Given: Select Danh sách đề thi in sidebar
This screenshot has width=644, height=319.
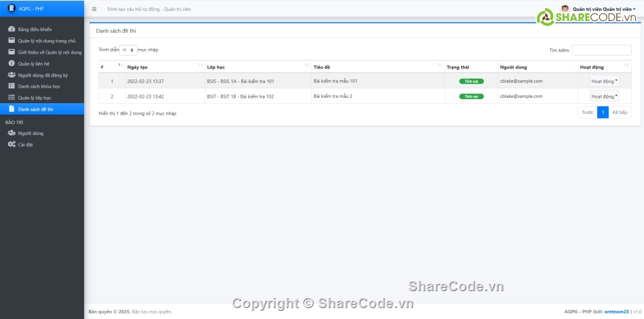Looking at the screenshot, I should click(35, 109).
